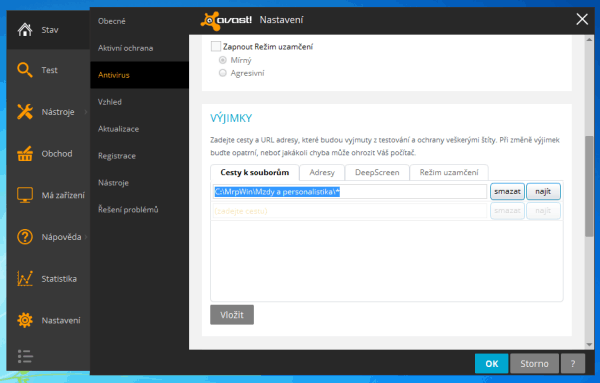
Task: Open the Registrace settings section
Action: click(x=117, y=156)
